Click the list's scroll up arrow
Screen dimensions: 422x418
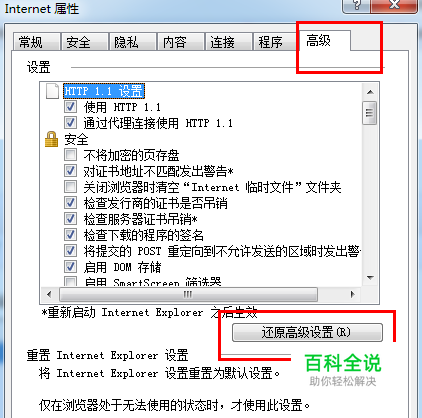point(370,92)
